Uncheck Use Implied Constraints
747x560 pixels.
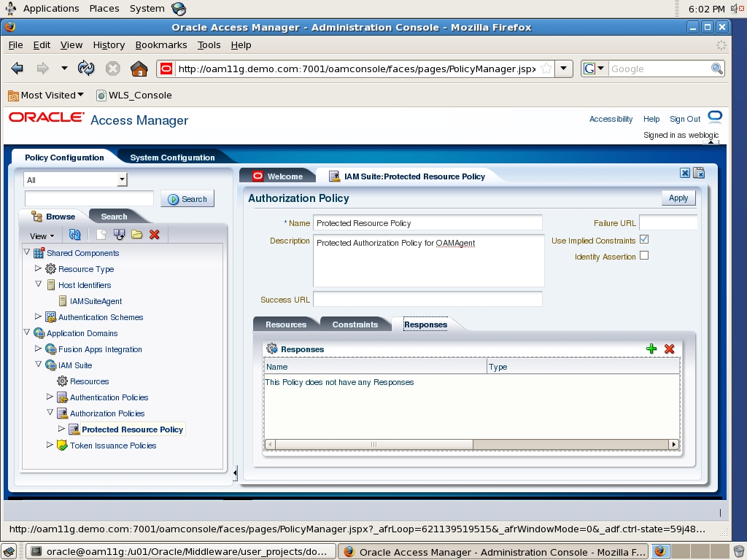pos(645,238)
